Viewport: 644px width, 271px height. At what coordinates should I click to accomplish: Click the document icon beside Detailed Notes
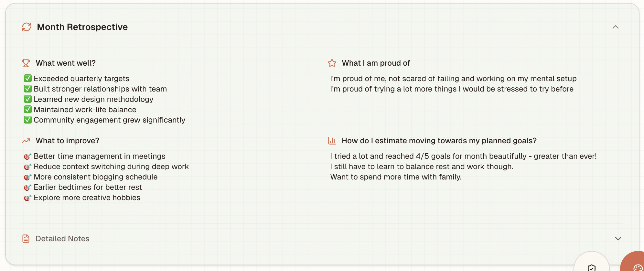(26, 239)
